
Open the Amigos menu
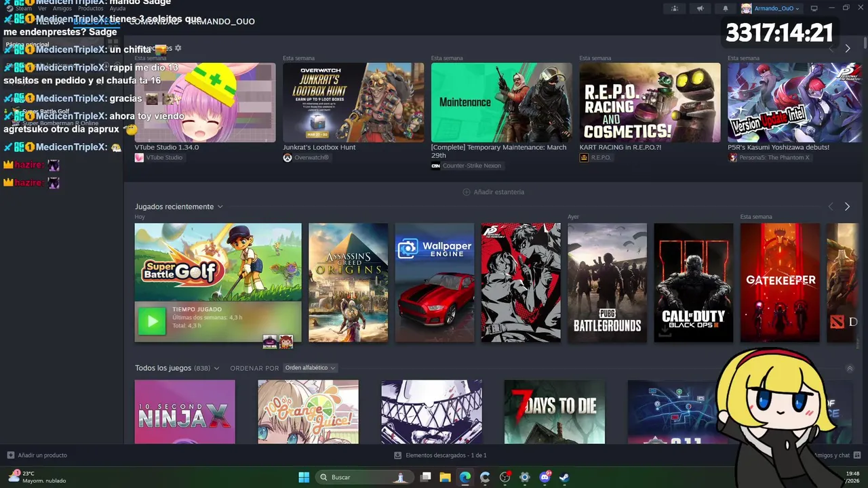(x=62, y=8)
